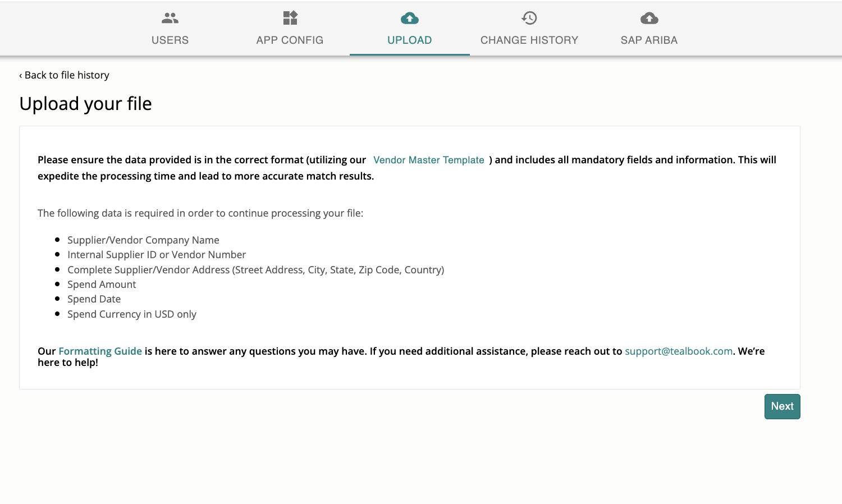Screen dimensions: 842x504
Task: Click the SAP Ariba cloud icon
Action: tap(649, 19)
